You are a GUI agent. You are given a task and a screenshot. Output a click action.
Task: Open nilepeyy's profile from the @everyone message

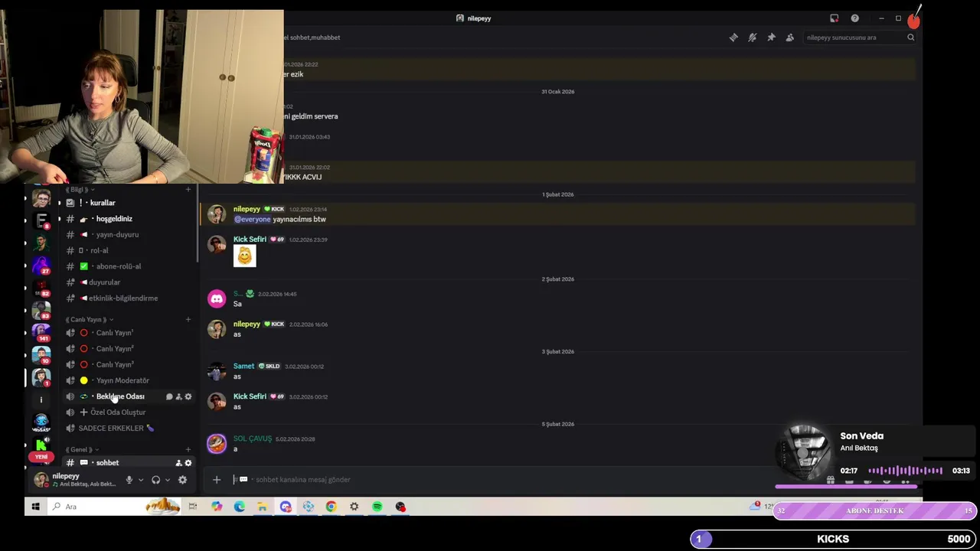click(x=247, y=209)
